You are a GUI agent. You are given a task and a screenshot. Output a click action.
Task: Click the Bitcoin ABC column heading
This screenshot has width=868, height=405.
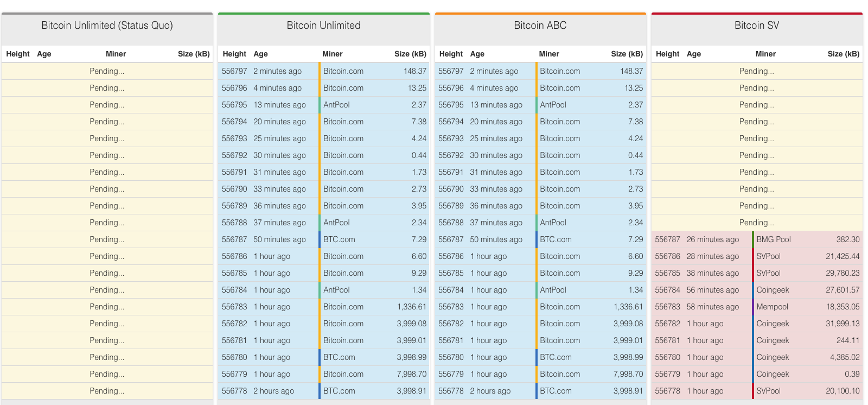(x=540, y=26)
